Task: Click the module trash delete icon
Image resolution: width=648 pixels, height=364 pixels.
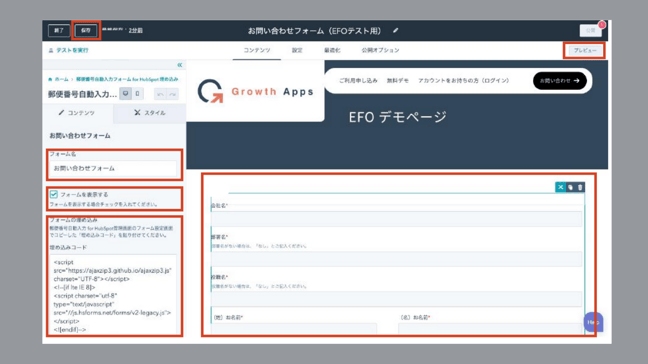Action: (580, 187)
